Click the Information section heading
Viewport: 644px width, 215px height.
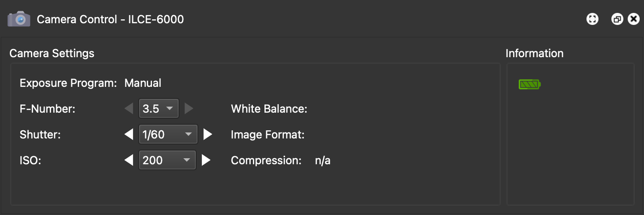click(x=534, y=53)
